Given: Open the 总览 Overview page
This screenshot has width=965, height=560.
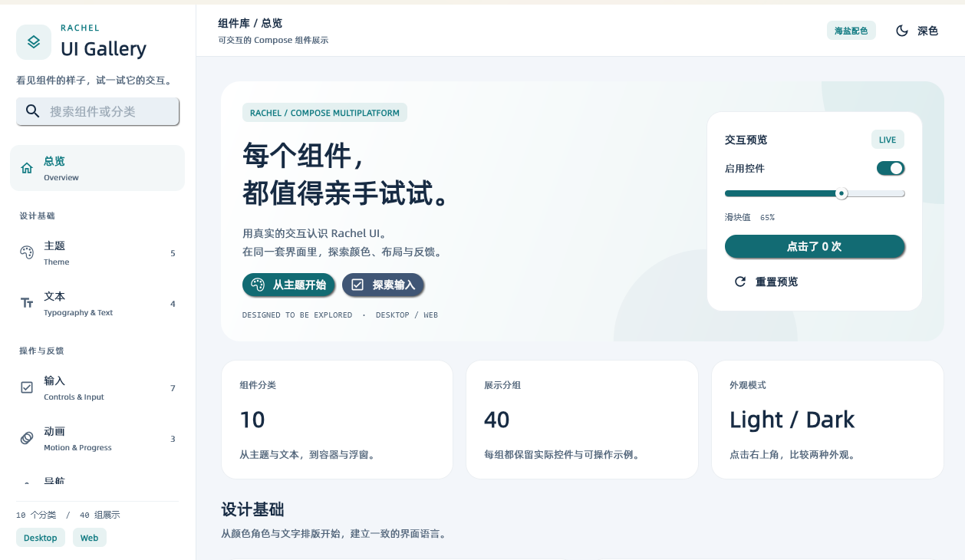Looking at the screenshot, I should [x=97, y=168].
